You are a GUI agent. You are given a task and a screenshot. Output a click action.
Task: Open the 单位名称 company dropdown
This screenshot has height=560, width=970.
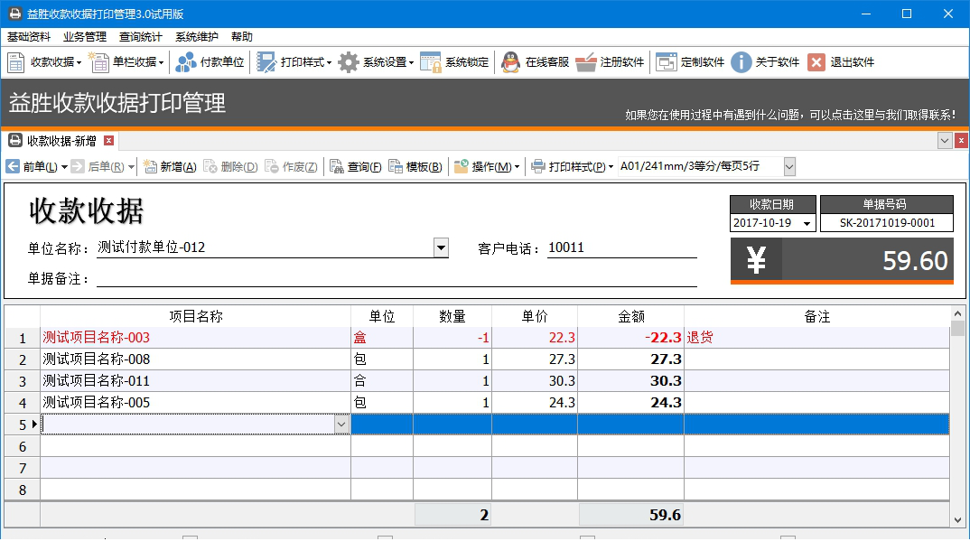[441, 247]
